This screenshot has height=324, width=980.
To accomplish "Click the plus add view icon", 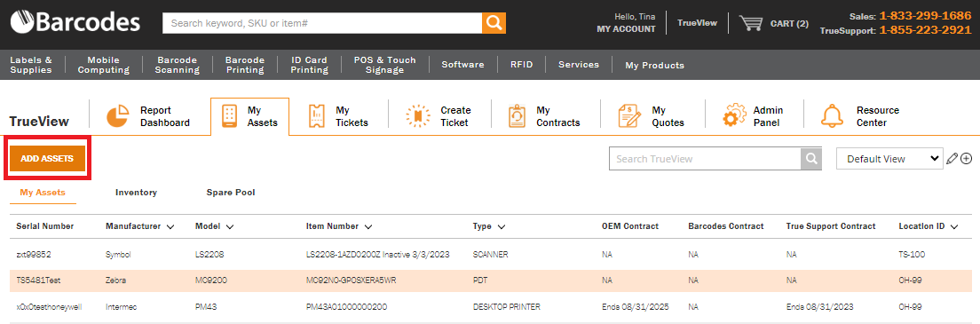I will [967, 159].
